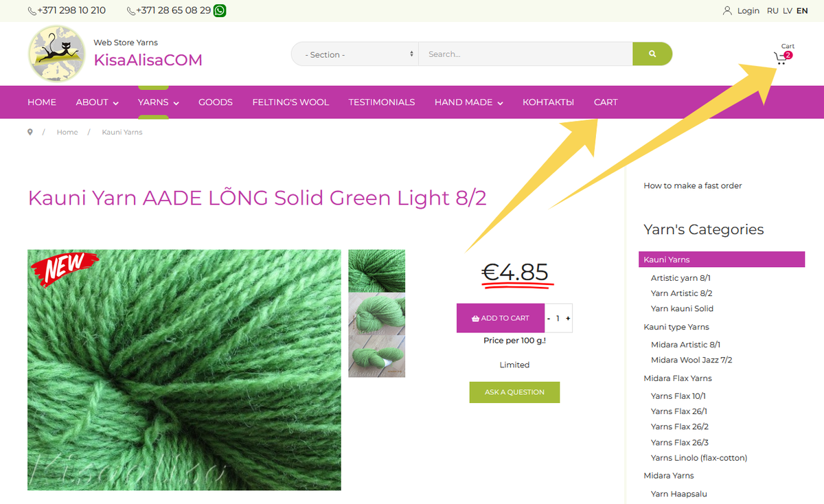Open the Section dropdown in search bar

tap(355, 54)
